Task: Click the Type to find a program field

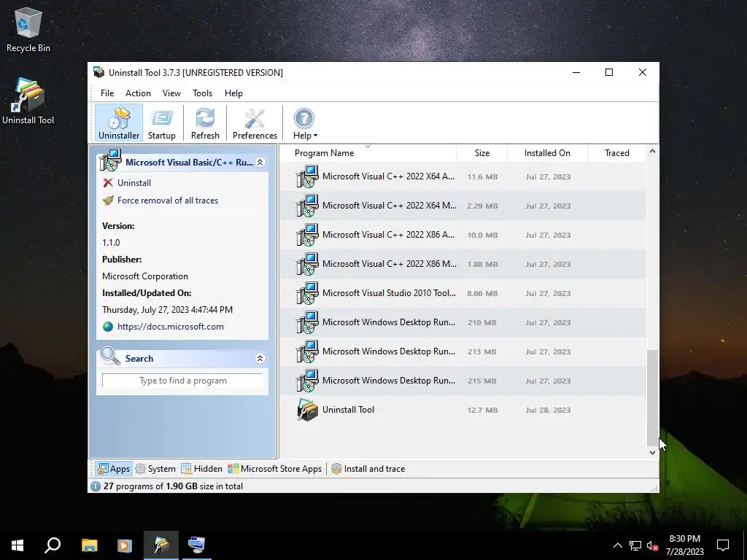Action: [x=182, y=381]
